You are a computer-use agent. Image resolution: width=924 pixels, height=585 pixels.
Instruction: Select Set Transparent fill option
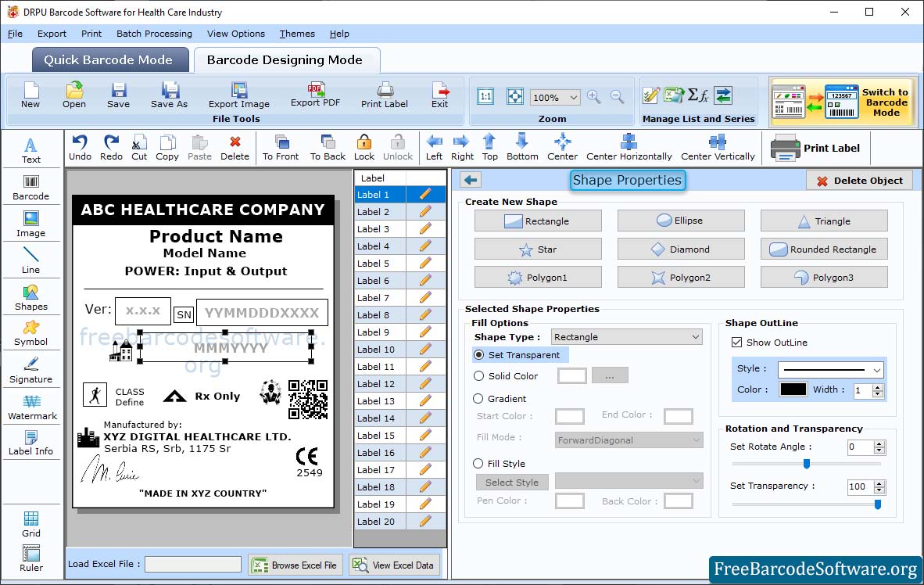point(478,355)
